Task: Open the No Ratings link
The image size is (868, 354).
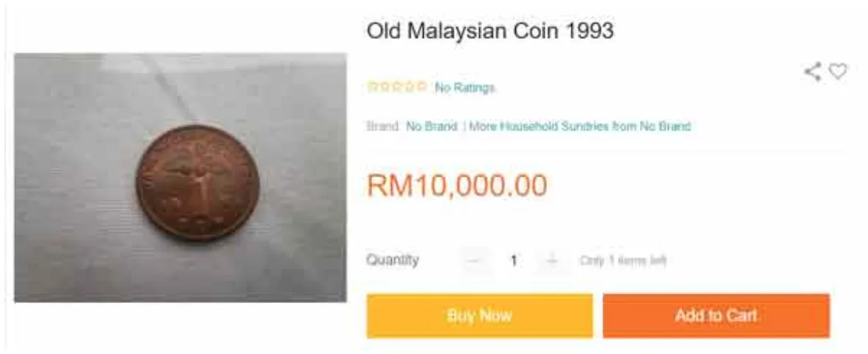Action: click(x=464, y=87)
